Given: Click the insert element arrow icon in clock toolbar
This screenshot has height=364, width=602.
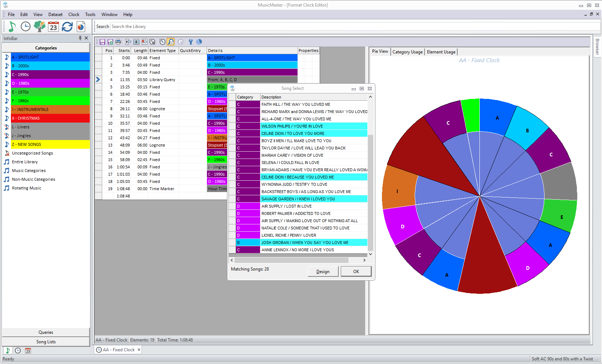Looking at the screenshot, I should [128, 42].
